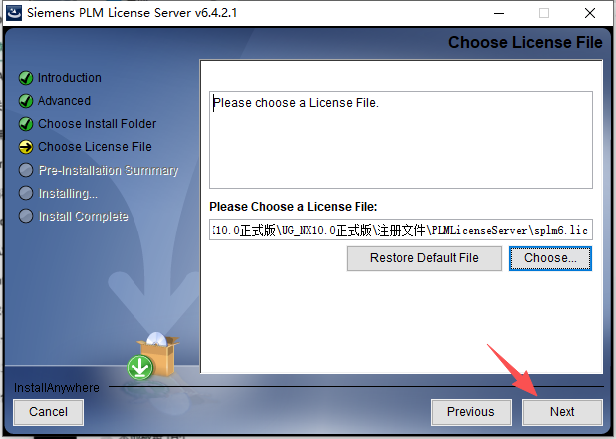Minimize the installer window
The image size is (616, 439).
point(499,13)
